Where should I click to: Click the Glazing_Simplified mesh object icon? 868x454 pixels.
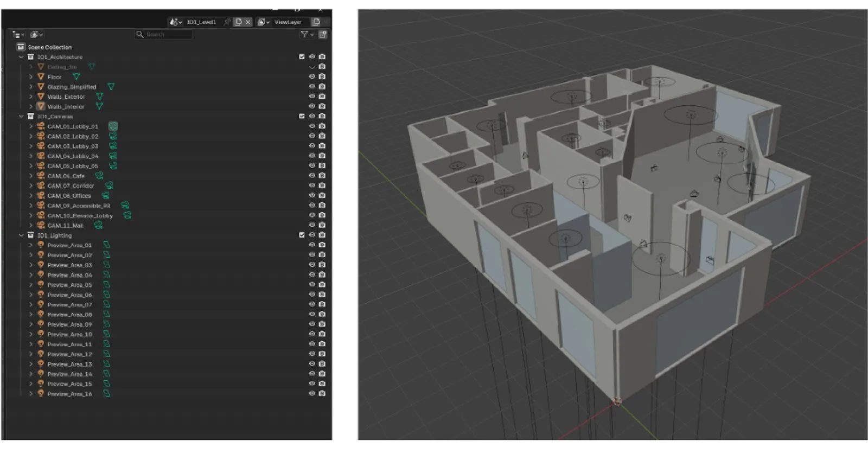pyautogui.click(x=41, y=87)
